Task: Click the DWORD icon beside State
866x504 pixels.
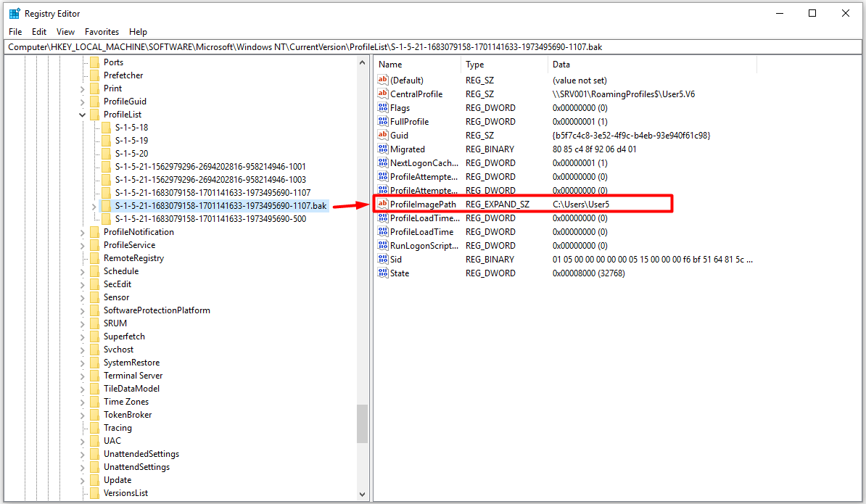Action: (x=382, y=273)
